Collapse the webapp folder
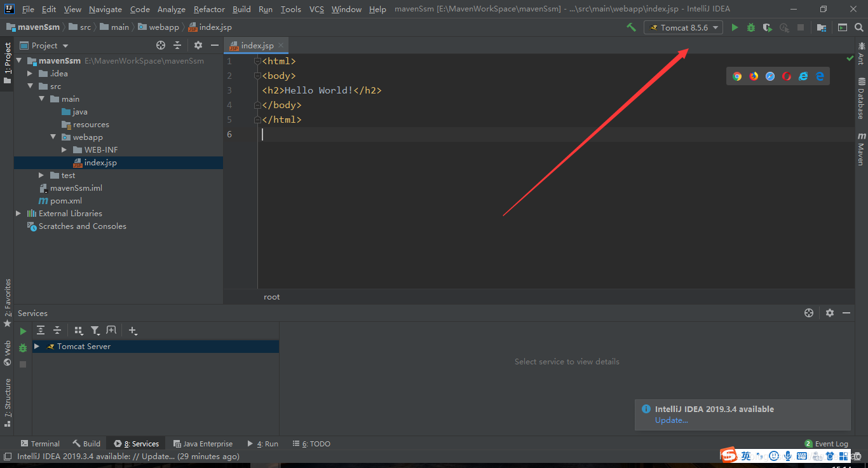The height and width of the screenshot is (468, 868). (53, 137)
